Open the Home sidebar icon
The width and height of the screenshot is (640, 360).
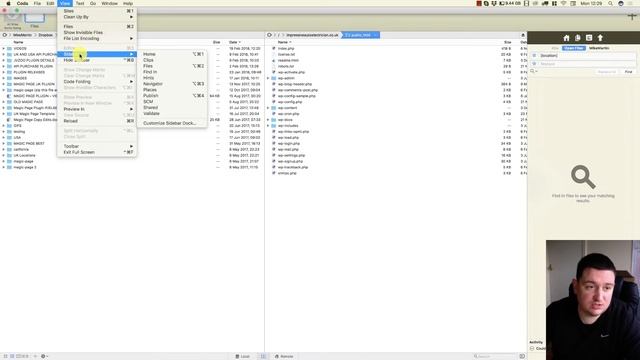(x=566, y=38)
